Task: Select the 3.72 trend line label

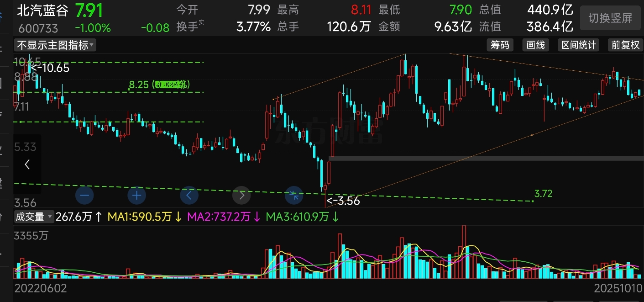Action: coord(543,194)
